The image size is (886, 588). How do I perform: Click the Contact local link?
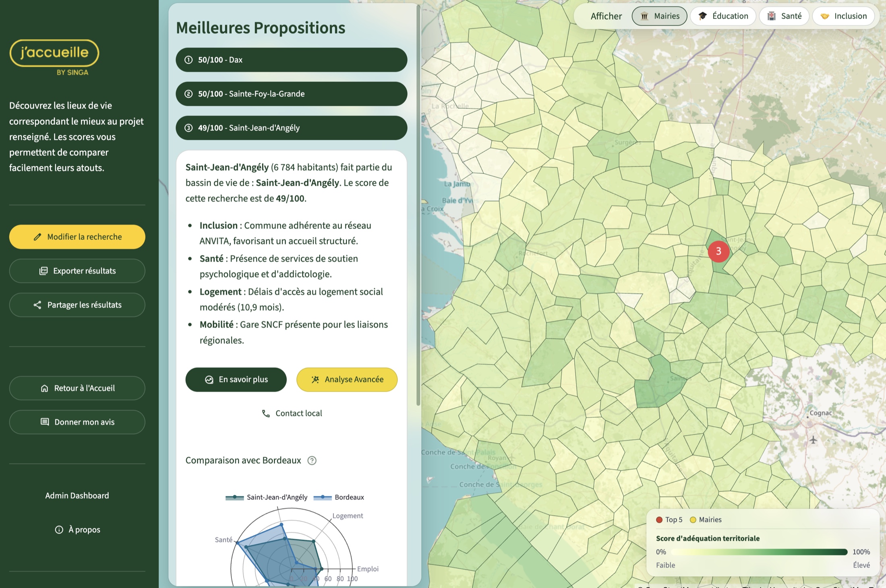(x=292, y=414)
